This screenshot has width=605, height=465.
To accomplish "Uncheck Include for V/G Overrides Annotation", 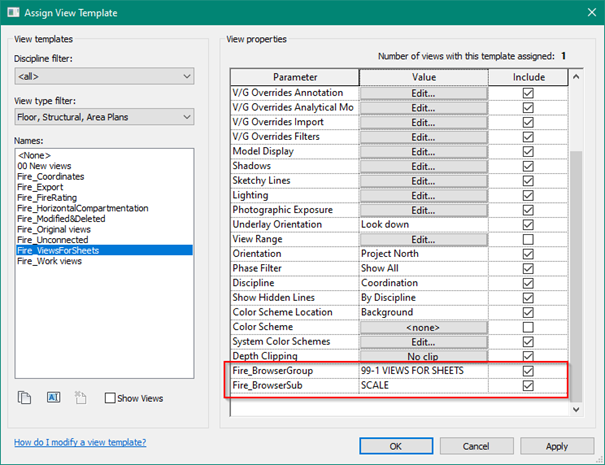I will [x=528, y=93].
